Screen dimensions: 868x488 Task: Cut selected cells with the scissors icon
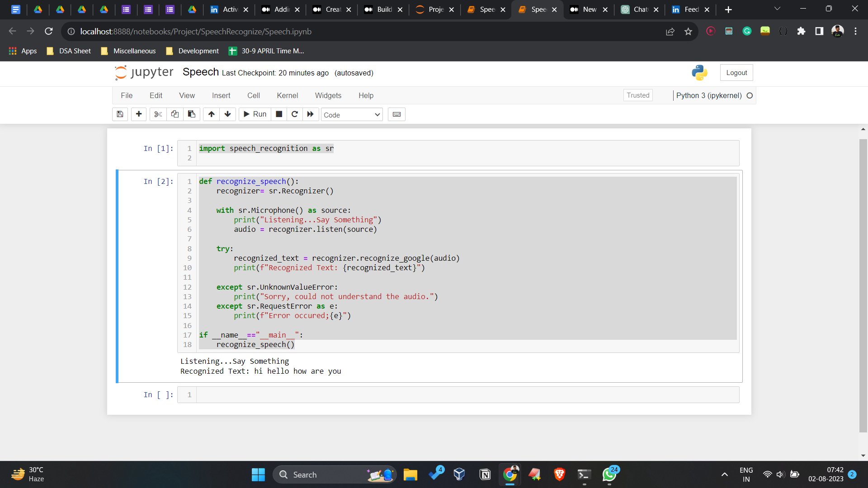158,114
